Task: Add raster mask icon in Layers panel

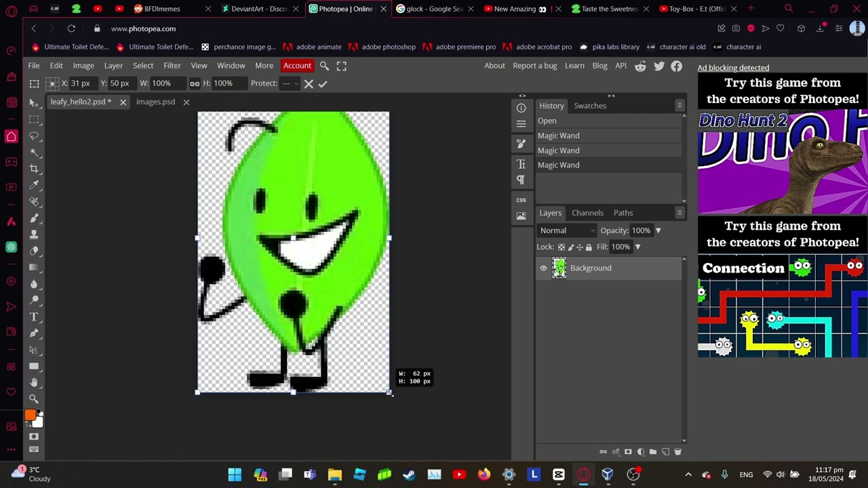Action: [x=628, y=451]
